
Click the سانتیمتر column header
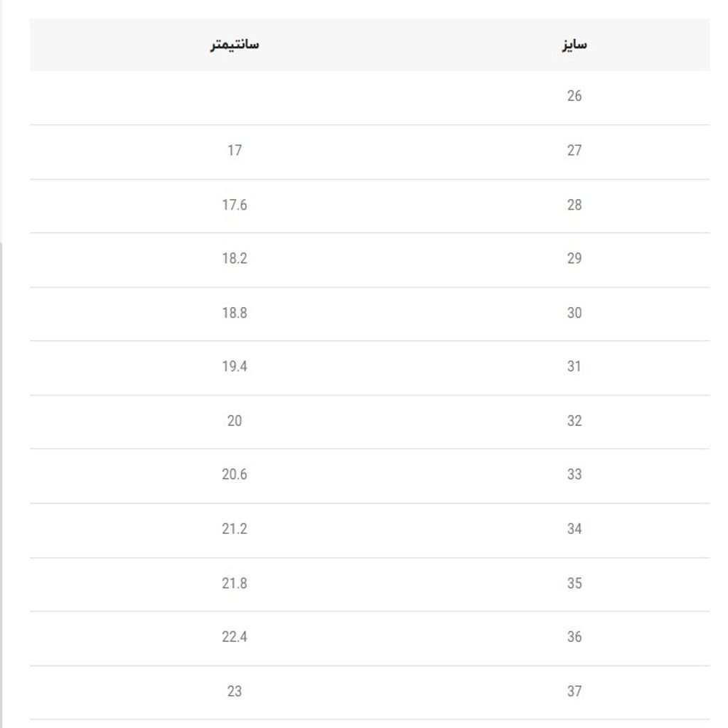pyautogui.click(x=235, y=45)
